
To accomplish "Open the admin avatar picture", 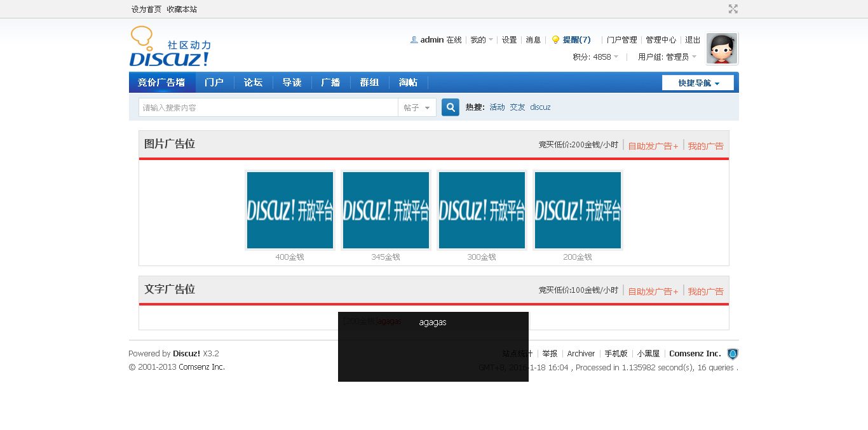I will 722,48.
